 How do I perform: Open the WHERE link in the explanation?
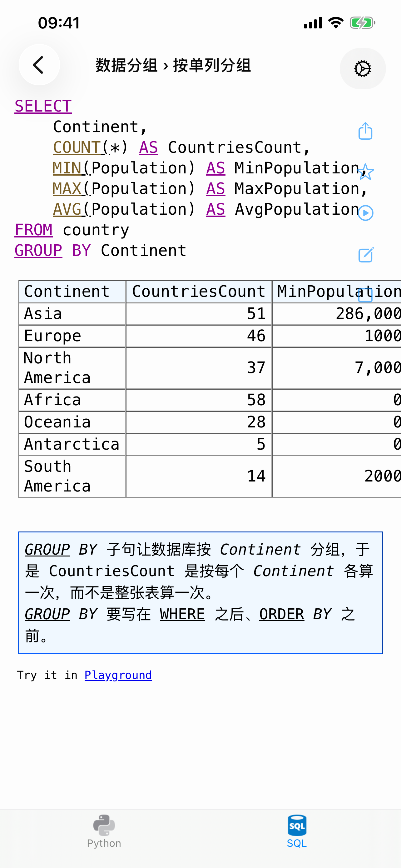click(x=182, y=614)
